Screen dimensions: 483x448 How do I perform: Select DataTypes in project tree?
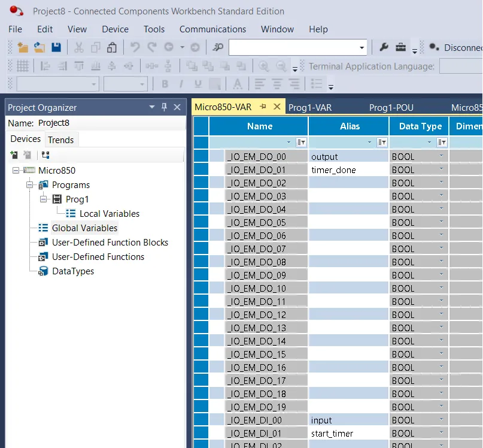coord(73,271)
